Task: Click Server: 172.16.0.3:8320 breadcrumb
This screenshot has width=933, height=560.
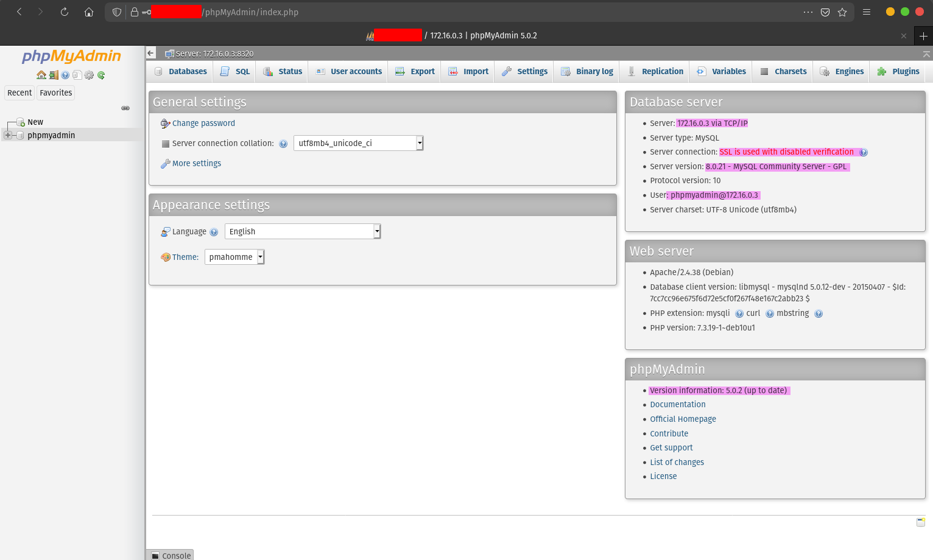Action: click(214, 54)
